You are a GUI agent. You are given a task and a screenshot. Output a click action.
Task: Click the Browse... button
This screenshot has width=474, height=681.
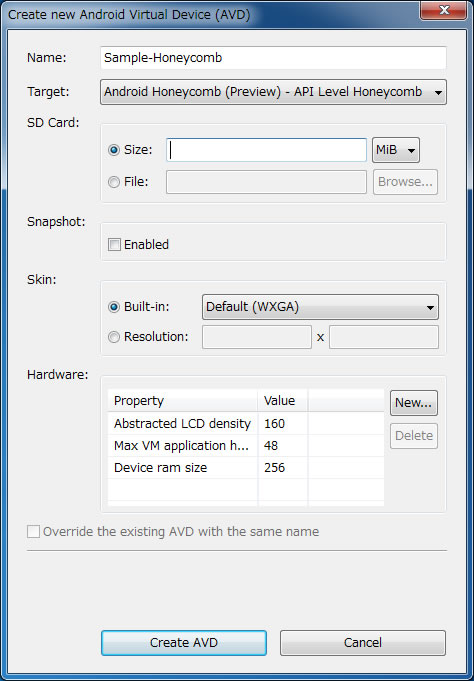tap(405, 182)
